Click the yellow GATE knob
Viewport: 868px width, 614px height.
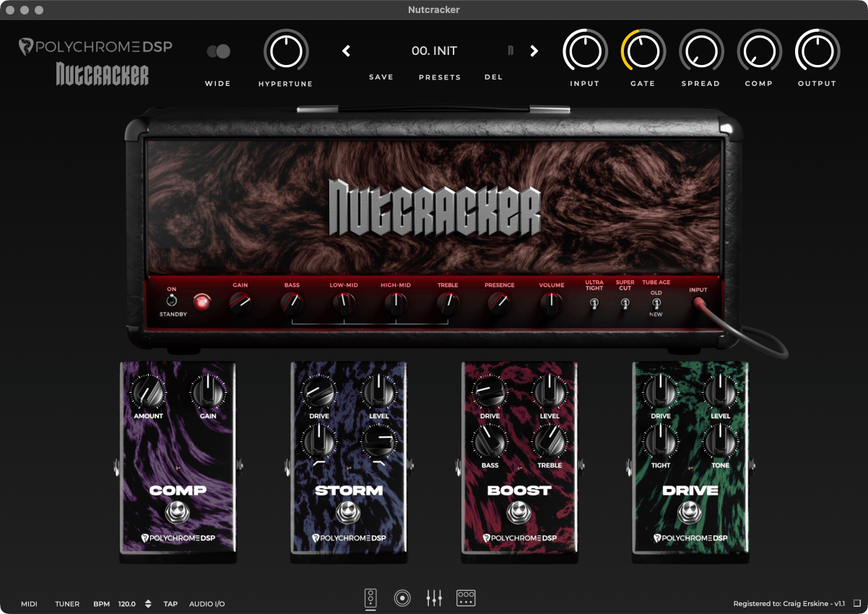[x=643, y=52]
